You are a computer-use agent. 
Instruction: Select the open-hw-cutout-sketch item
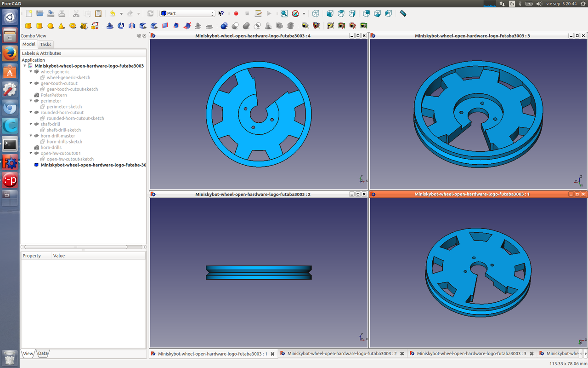[x=70, y=159]
